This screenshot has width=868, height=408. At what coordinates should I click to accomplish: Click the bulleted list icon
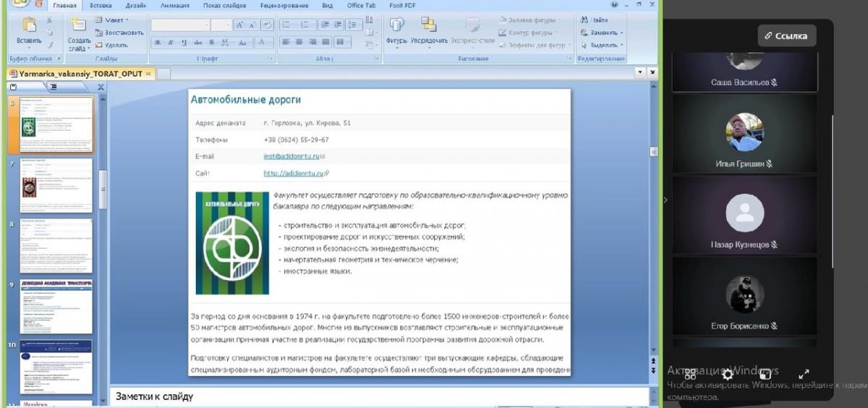tap(286, 25)
